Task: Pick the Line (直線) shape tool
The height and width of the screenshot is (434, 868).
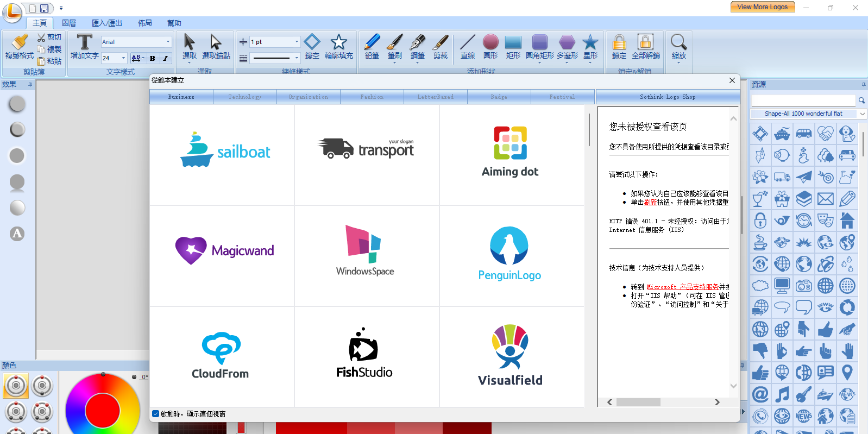Action: pos(468,47)
